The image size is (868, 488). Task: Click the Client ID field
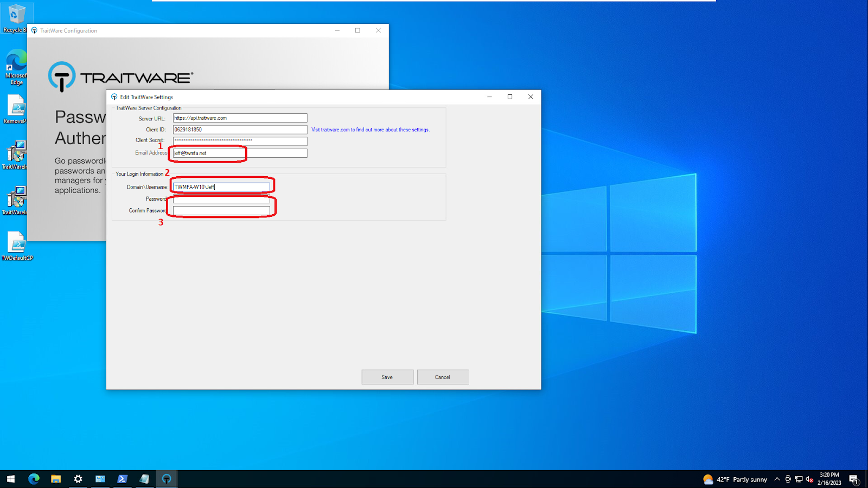pos(240,130)
